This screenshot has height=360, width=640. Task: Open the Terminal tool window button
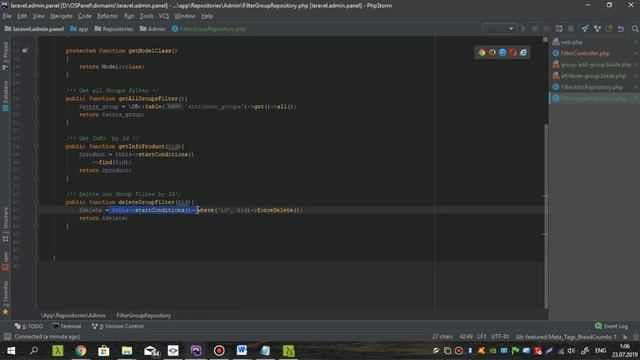click(x=67, y=326)
